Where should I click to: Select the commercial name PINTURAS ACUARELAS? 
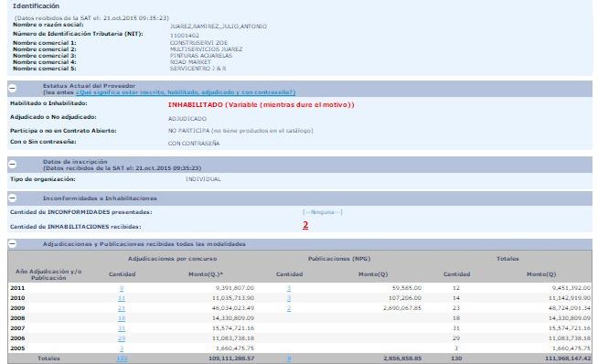coord(201,56)
